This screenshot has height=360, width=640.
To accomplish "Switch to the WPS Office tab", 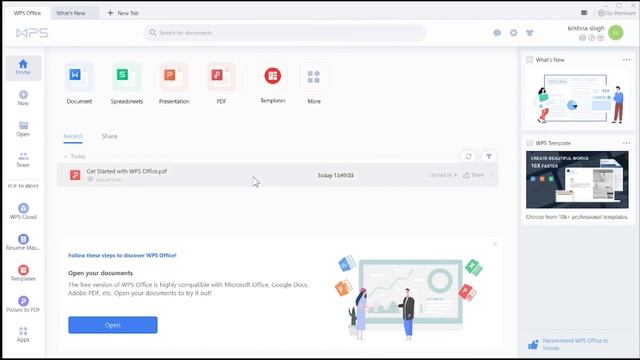I will [27, 13].
